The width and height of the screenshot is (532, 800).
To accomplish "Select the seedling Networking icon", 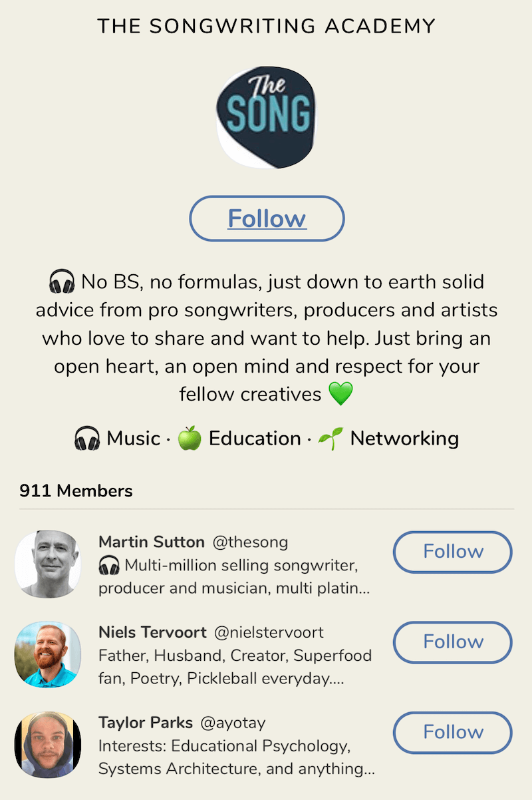I will (331, 439).
